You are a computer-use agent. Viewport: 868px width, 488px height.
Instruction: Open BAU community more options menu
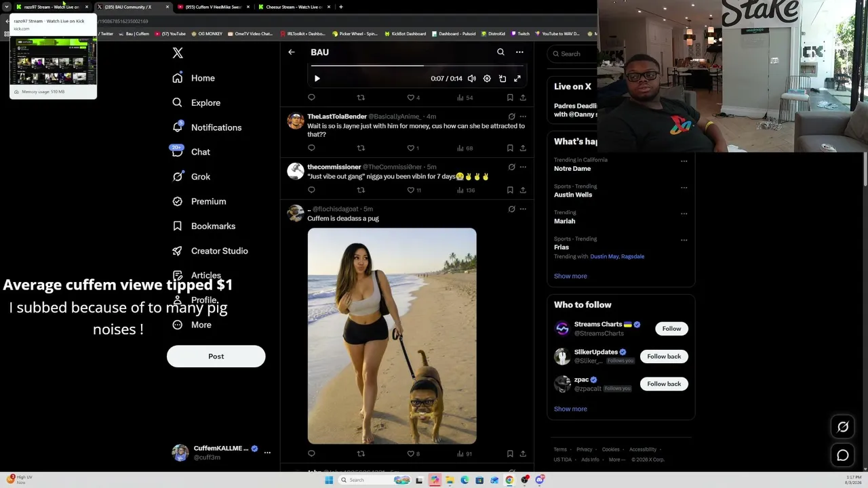[x=519, y=52]
